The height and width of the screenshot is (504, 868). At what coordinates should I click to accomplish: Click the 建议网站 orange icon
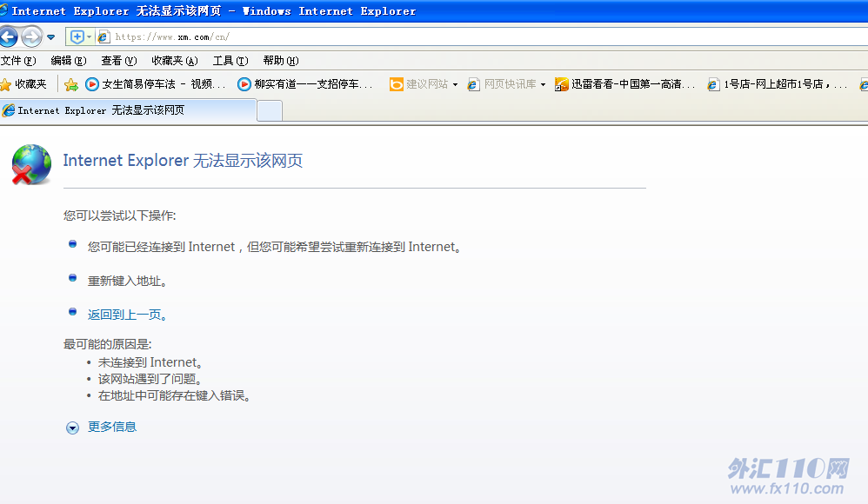(x=396, y=84)
